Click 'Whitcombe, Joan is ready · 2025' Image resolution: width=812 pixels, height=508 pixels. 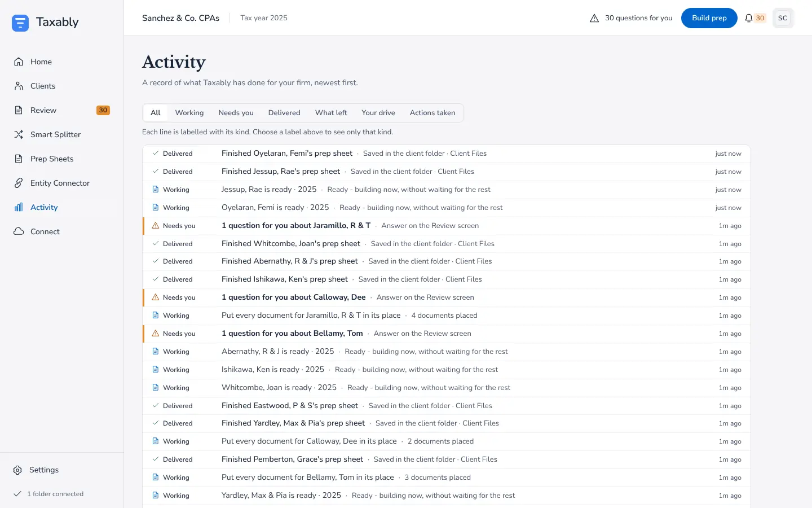click(279, 387)
